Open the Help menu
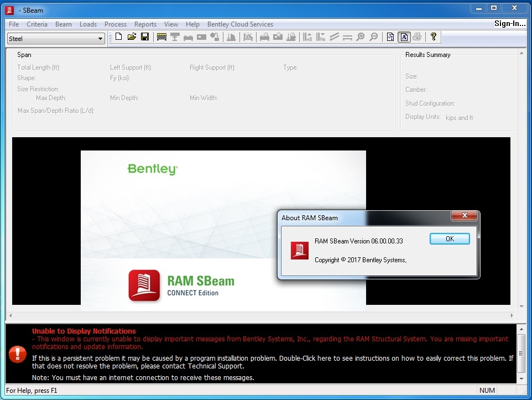The height and width of the screenshot is (400, 532). click(x=192, y=24)
